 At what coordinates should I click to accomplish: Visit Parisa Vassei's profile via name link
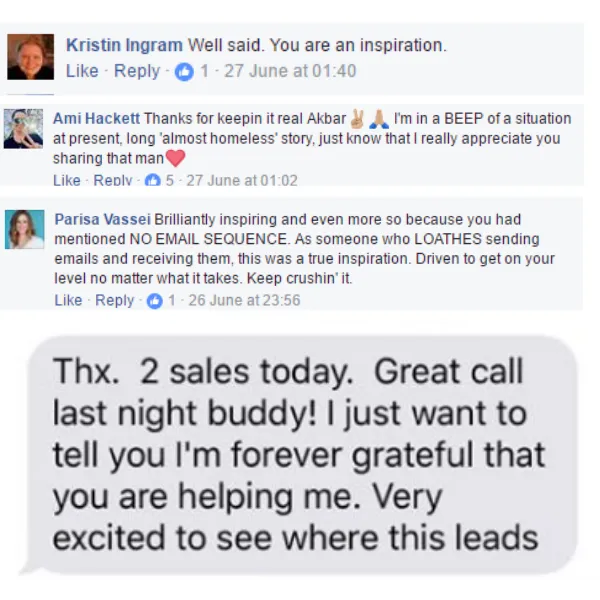(103, 219)
